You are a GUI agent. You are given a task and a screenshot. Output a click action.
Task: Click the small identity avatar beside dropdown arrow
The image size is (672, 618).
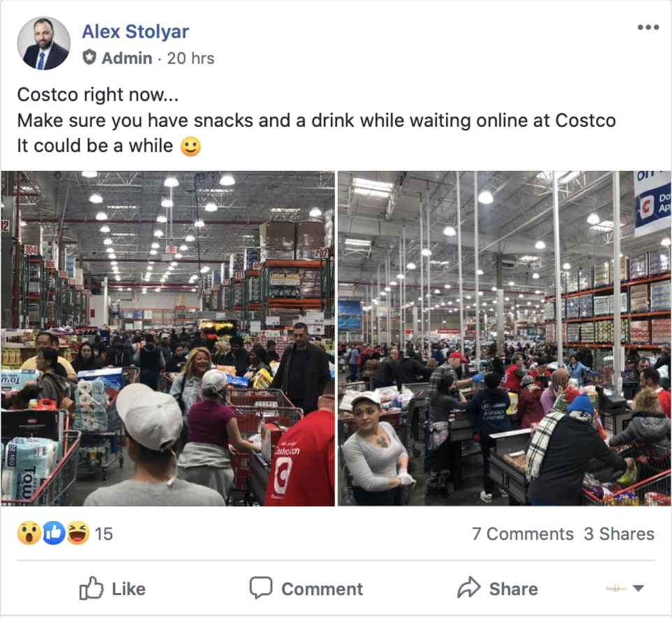(616, 588)
